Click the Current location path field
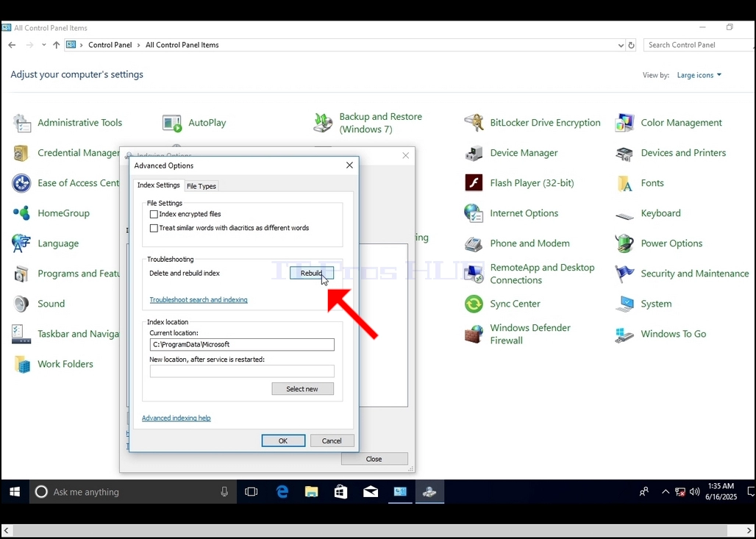 coord(241,344)
